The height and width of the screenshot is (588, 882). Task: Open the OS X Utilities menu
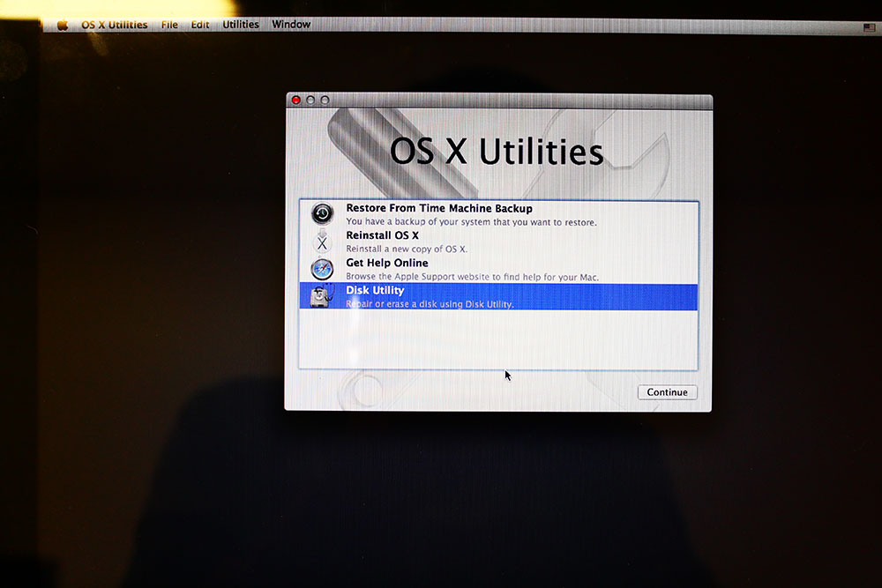114,25
